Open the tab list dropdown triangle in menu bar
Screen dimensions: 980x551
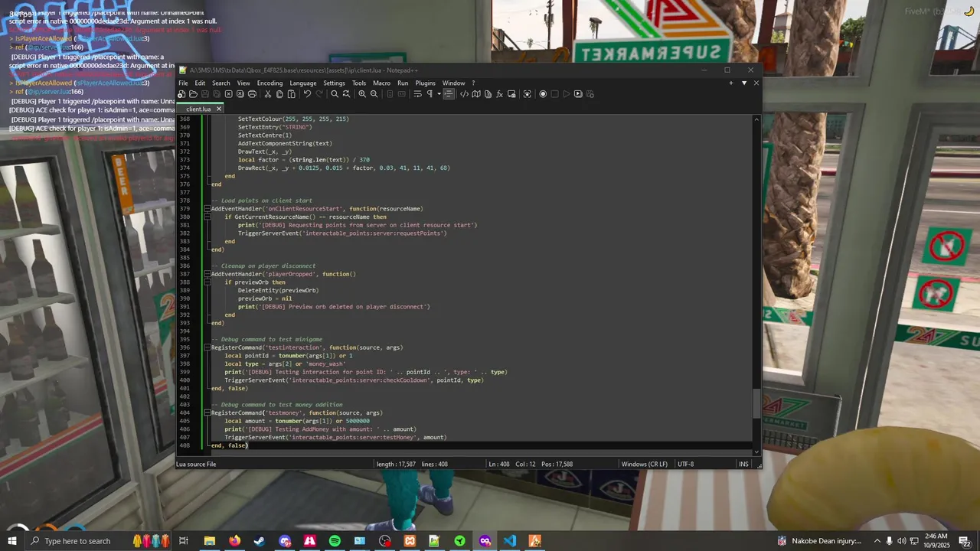click(743, 83)
